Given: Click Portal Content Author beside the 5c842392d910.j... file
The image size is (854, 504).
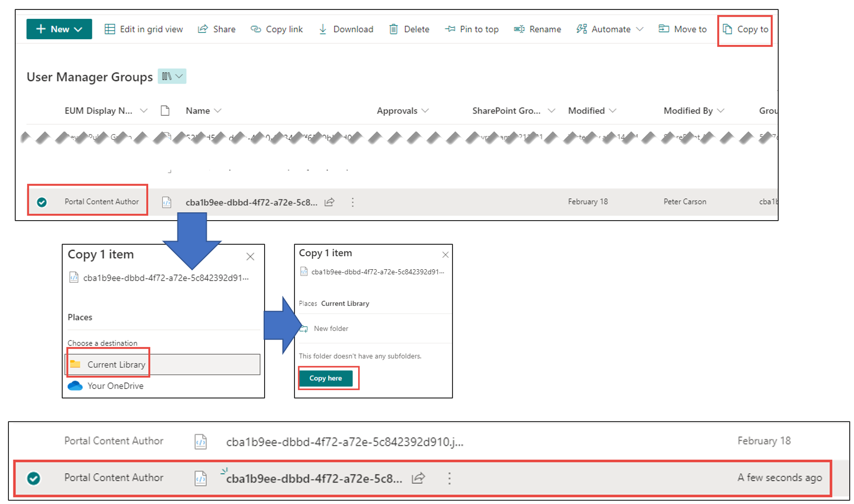Looking at the screenshot, I should click(114, 441).
